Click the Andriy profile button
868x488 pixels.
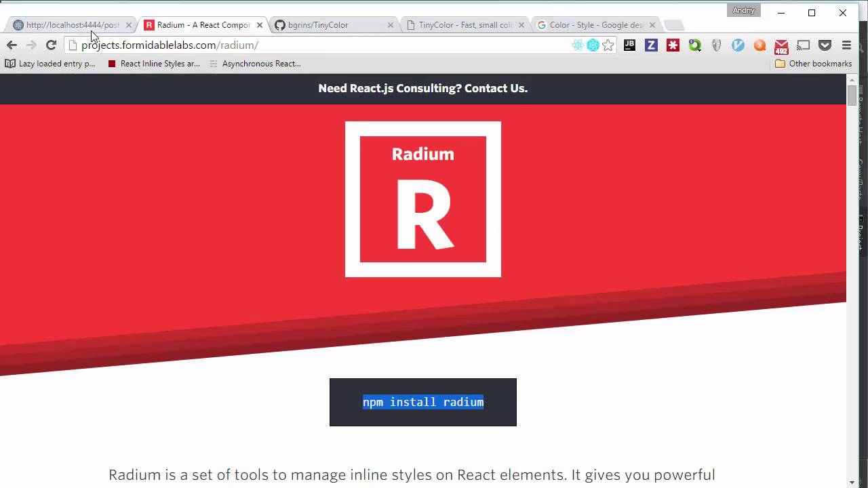point(744,10)
